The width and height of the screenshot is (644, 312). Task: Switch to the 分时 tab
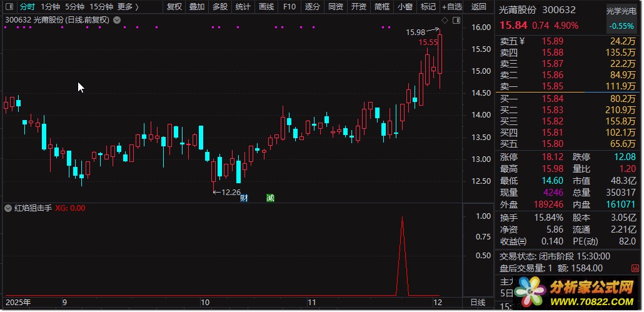(x=28, y=7)
